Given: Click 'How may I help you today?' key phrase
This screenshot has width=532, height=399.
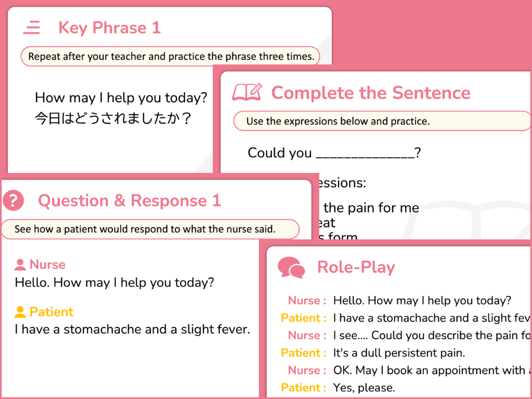Looking at the screenshot, I should tap(121, 98).
